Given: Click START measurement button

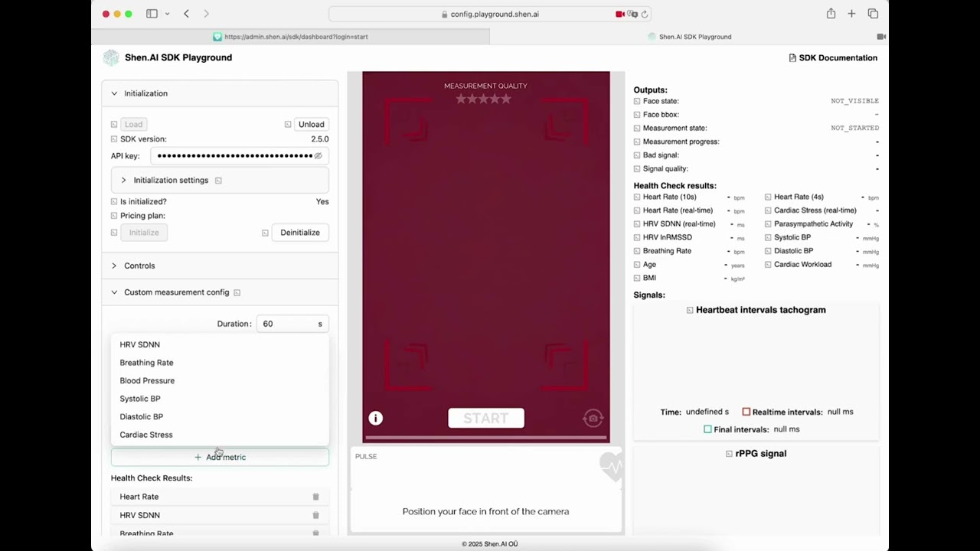Looking at the screenshot, I should pyautogui.click(x=486, y=418).
